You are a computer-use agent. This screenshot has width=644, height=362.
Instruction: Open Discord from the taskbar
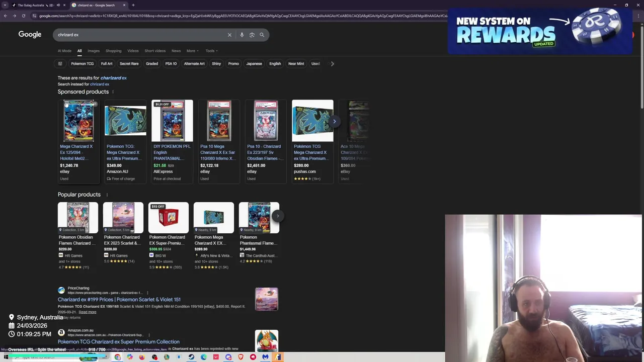[228, 357]
